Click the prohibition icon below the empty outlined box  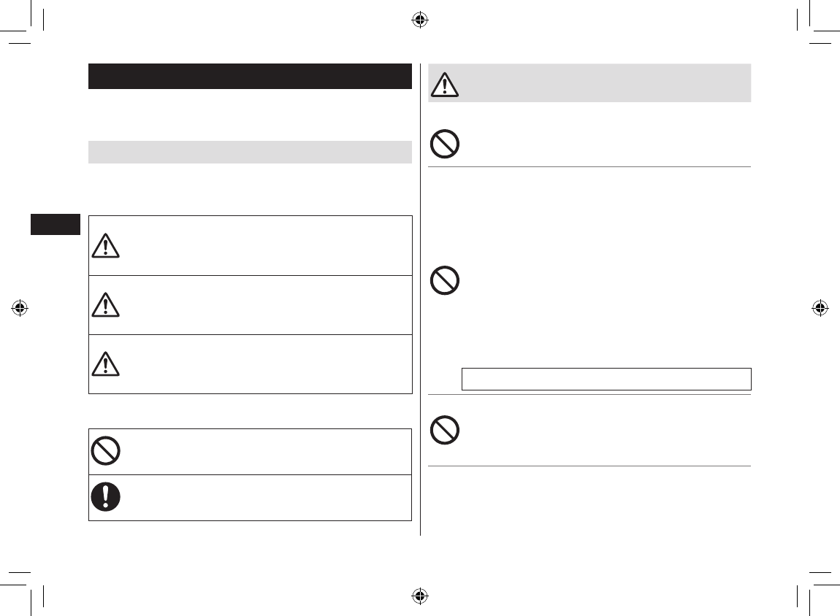445,430
